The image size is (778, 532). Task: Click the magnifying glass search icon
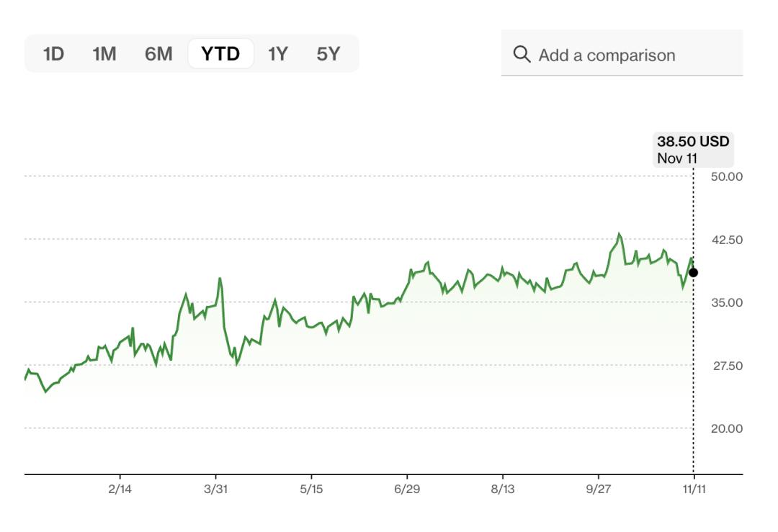tap(521, 55)
